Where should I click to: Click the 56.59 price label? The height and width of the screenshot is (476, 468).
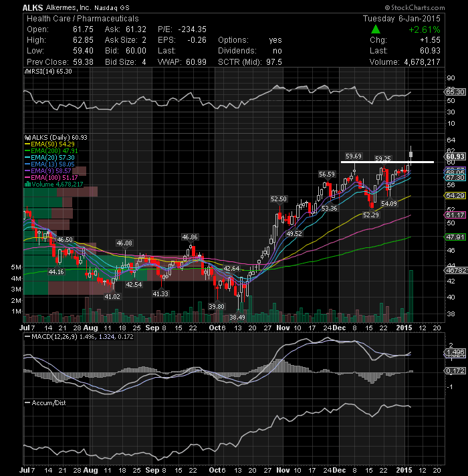pyautogui.click(x=327, y=174)
